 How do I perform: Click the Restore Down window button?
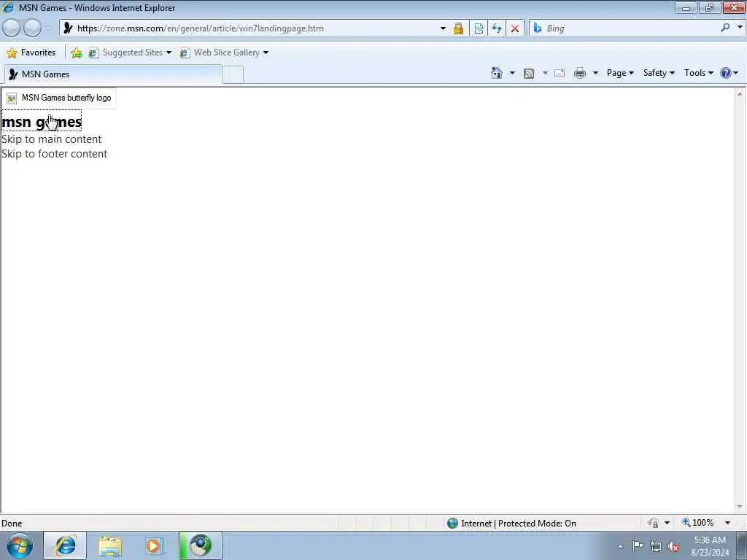click(x=710, y=7)
